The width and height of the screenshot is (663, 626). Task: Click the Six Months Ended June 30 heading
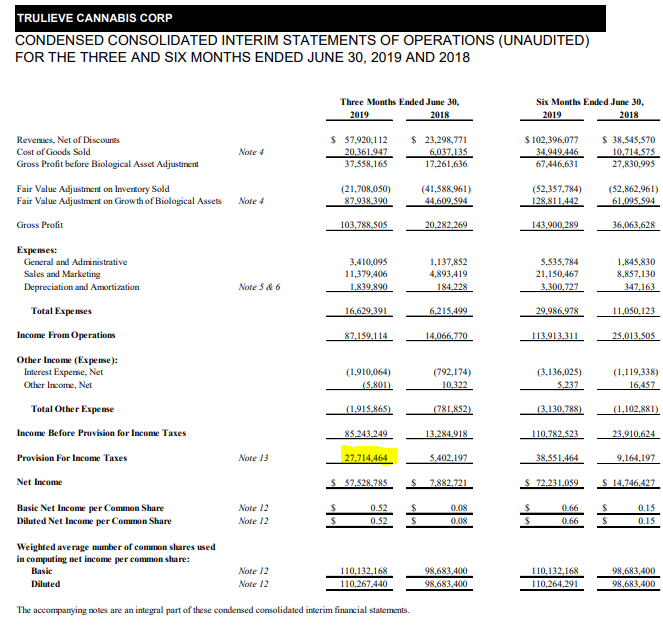[590, 102]
